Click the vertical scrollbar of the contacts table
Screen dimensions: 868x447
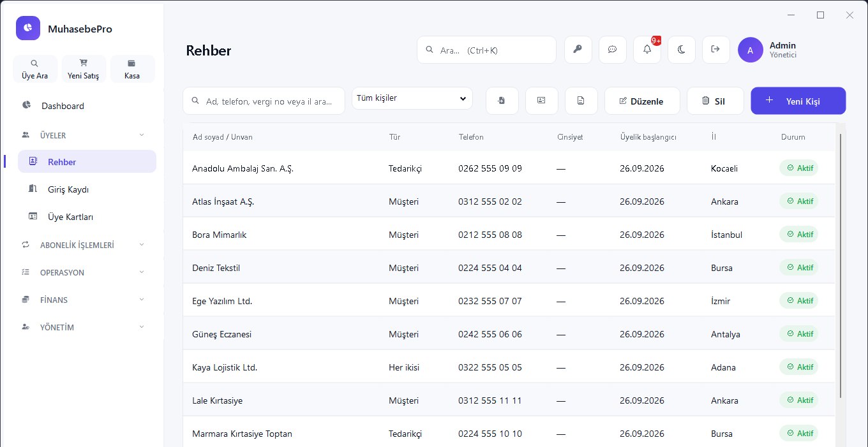[x=839, y=265]
